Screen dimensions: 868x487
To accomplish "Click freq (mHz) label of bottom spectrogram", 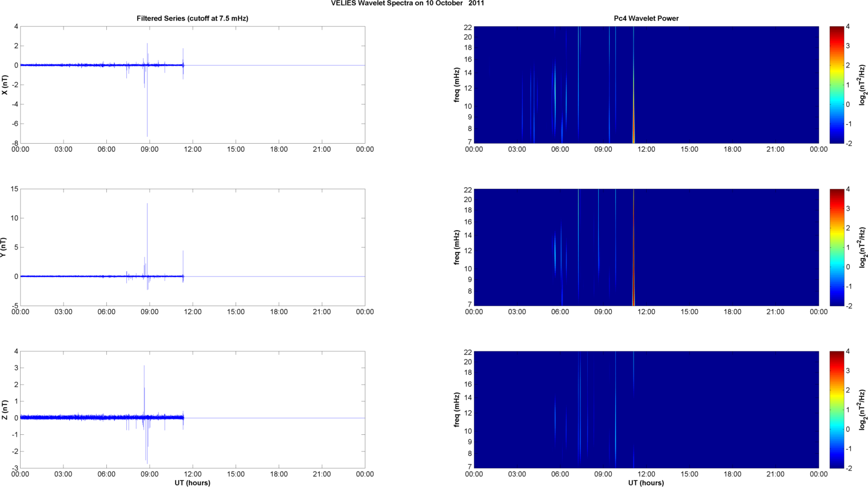I will pos(457,410).
